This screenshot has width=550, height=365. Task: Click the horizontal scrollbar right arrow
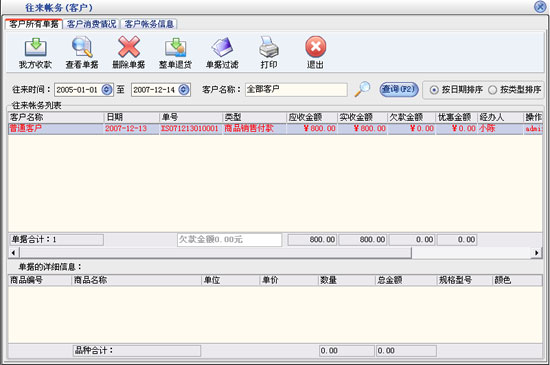(x=536, y=252)
